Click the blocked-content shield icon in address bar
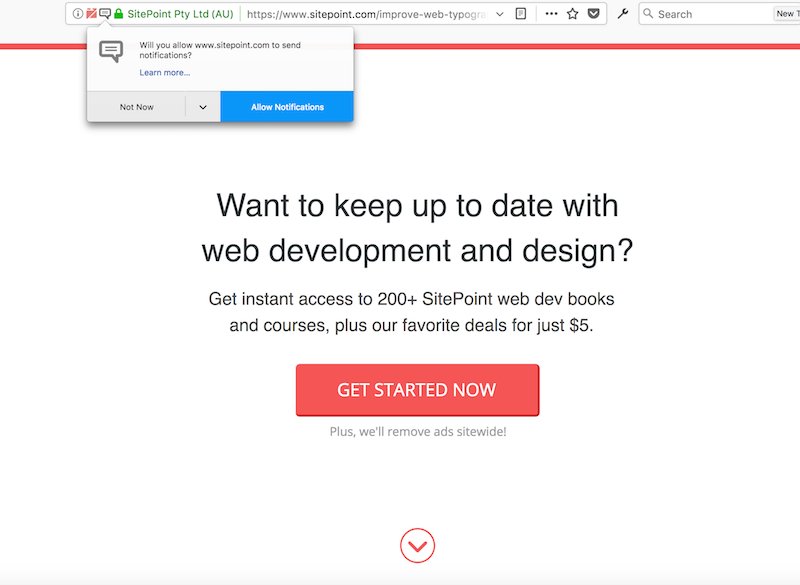 [89, 14]
